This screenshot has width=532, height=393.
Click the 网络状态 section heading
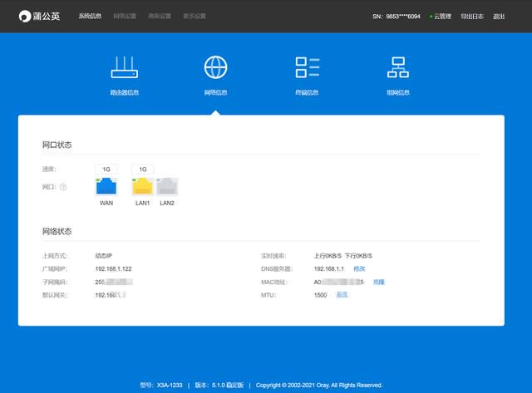[57, 231]
